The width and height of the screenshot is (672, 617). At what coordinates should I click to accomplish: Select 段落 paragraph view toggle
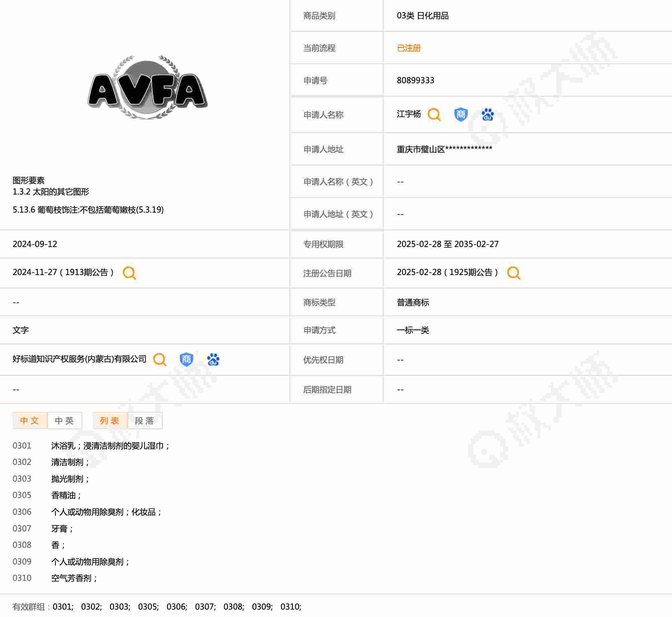pyautogui.click(x=145, y=420)
